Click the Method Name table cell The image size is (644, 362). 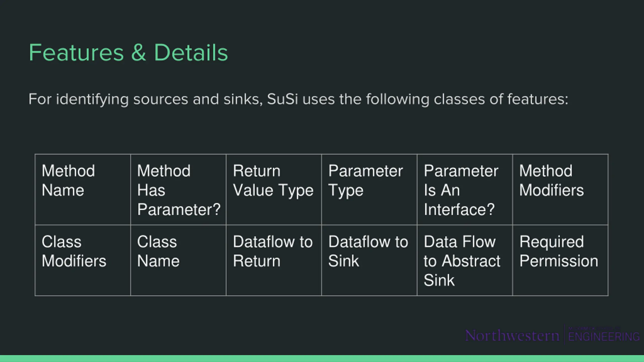pyautogui.click(x=83, y=190)
